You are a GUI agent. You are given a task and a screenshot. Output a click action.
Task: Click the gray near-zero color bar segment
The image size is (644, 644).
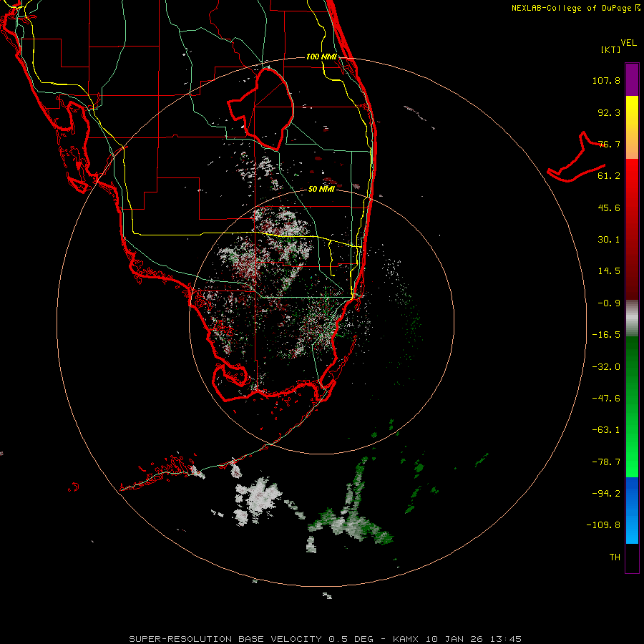point(632,318)
